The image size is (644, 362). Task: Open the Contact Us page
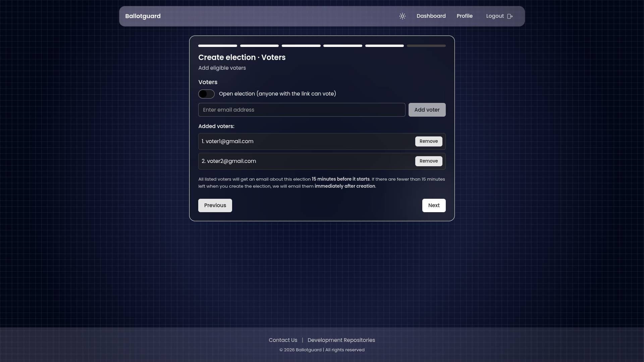(x=283, y=340)
